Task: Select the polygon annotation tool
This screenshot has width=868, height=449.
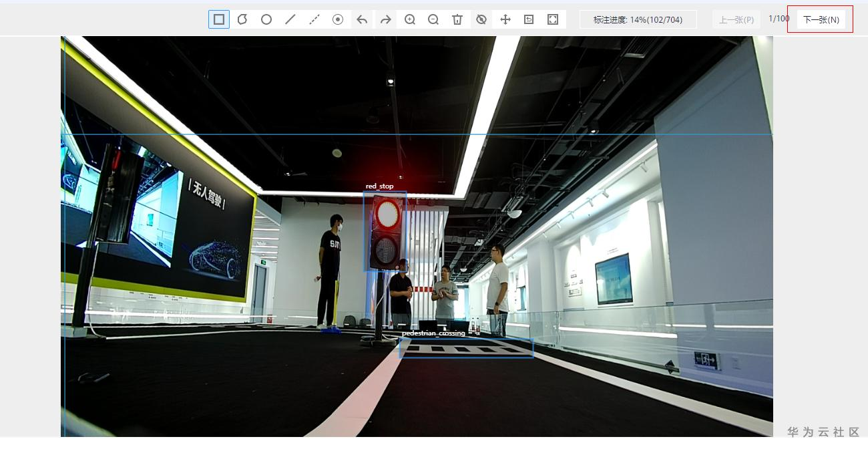Action: coord(242,19)
